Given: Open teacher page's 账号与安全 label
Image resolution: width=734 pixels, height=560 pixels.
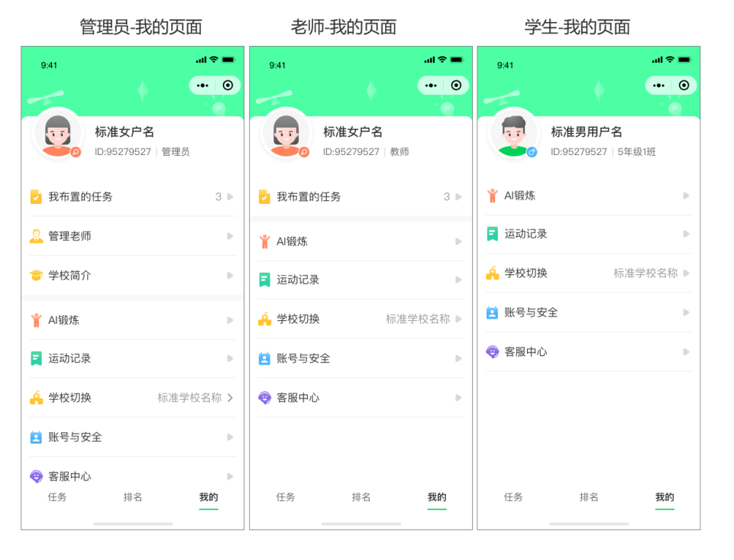Looking at the screenshot, I should click(303, 358).
